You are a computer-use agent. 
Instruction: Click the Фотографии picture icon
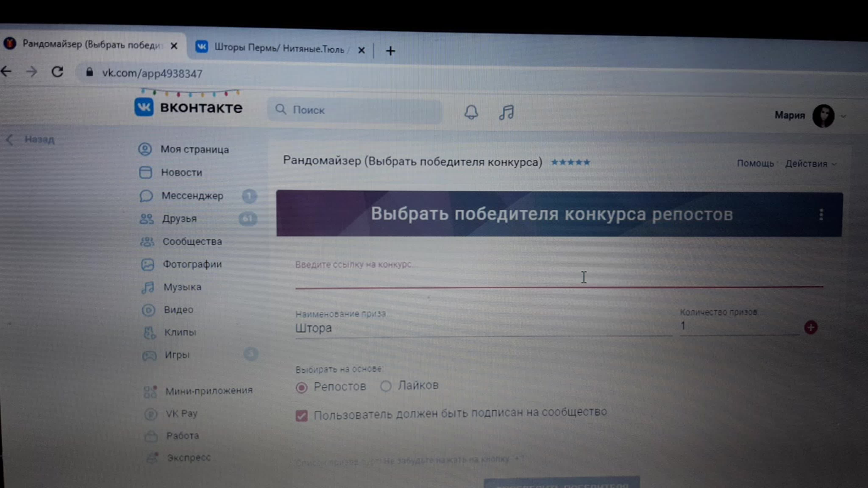click(x=147, y=264)
